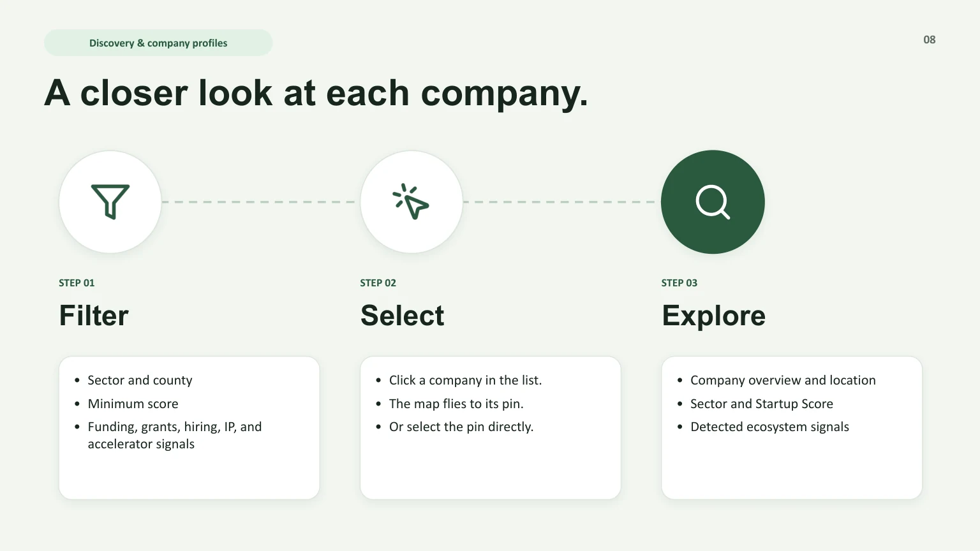
Task: Click the Select heading
Action: [x=402, y=316]
